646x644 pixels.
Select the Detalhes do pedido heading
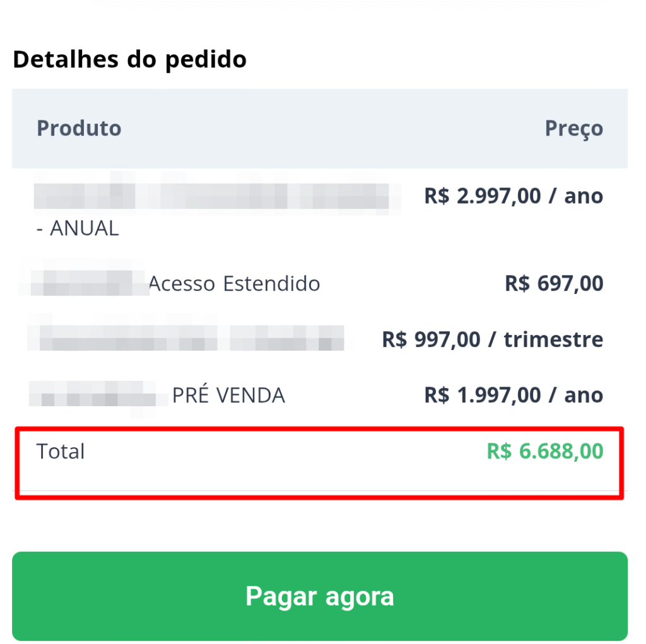[129, 59]
